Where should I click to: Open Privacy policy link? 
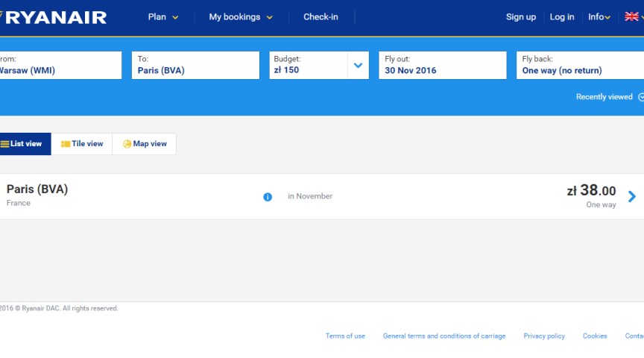tap(544, 336)
